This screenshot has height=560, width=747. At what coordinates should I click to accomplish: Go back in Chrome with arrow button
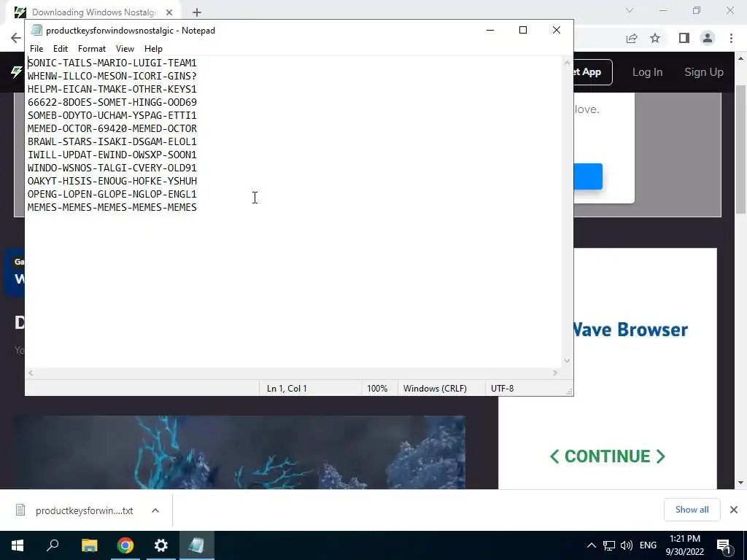point(16,38)
